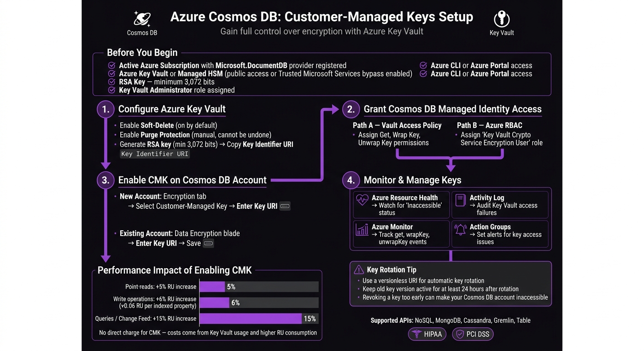The height and width of the screenshot is (351, 644).
Task: Select the 'Enable CMK on Cosmos DB Account' heading
Action: click(x=193, y=180)
